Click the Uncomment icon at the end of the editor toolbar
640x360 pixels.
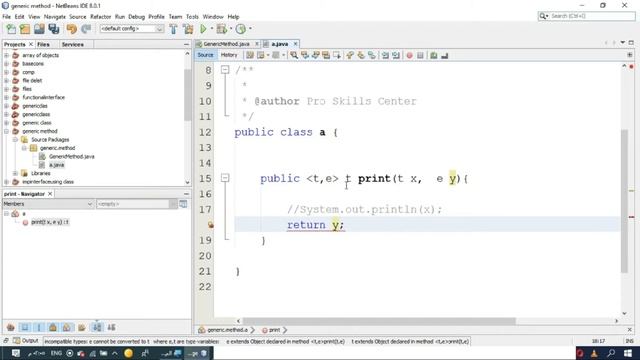(x=444, y=55)
